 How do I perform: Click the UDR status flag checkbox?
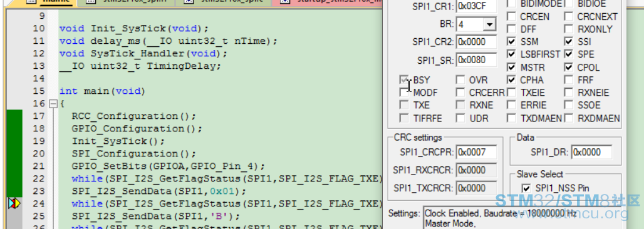pyautogui.click(x=460, y=118)
